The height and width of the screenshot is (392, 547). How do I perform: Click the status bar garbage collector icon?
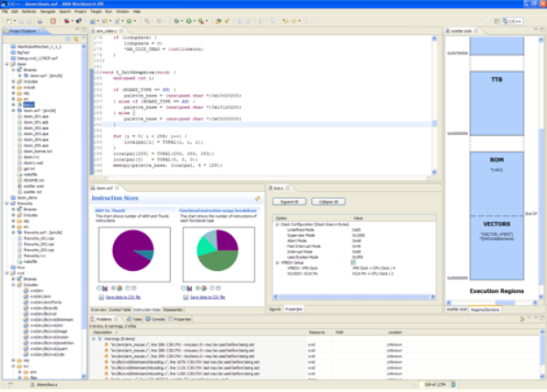453,384
